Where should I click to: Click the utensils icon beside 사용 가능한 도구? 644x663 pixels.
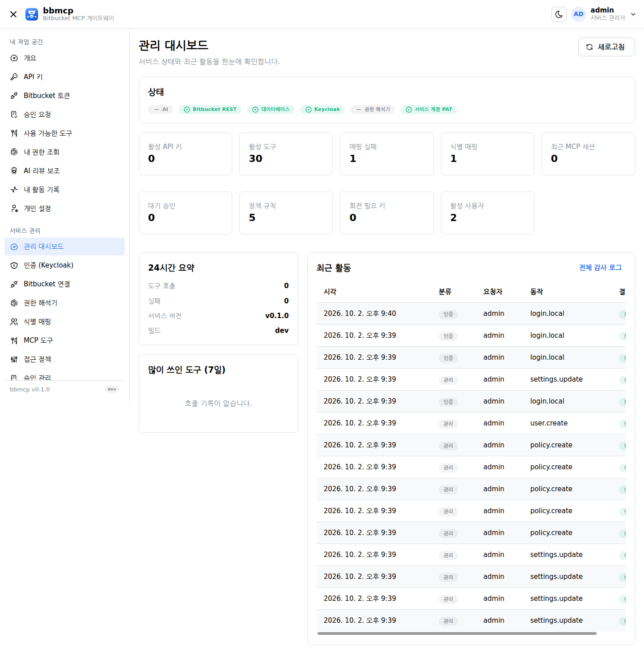pyautogui.click(x=14, y=133)
